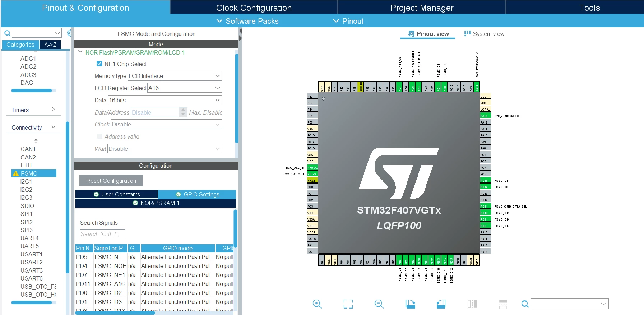Open the User Constants tab

117,194
